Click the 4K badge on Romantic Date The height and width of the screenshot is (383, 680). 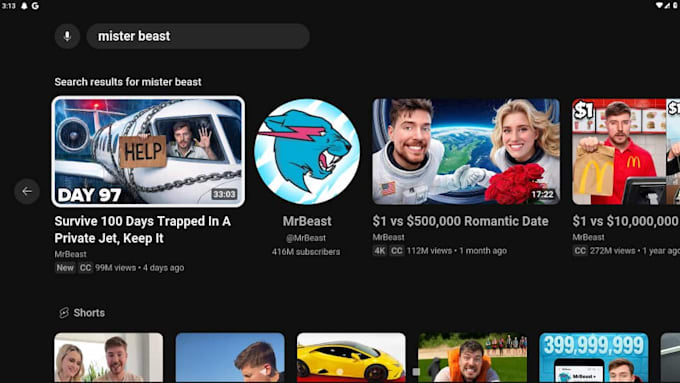pyautogui.click(x=379, y=251)
